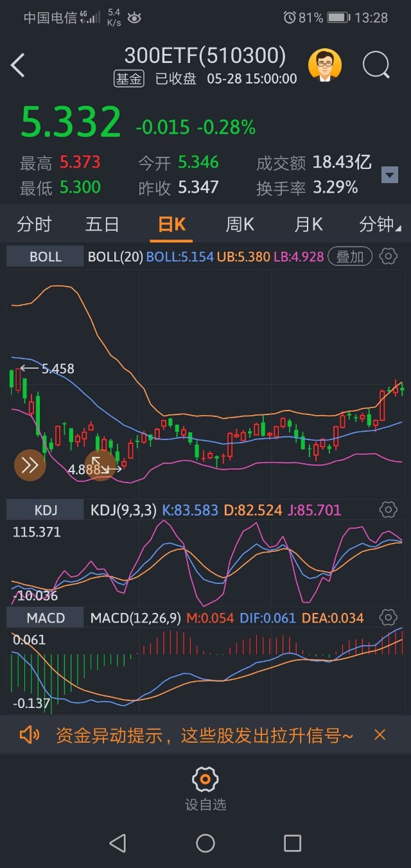
Task: Change sub-indicator via KDJ label
Action: (x=46, y=510)
